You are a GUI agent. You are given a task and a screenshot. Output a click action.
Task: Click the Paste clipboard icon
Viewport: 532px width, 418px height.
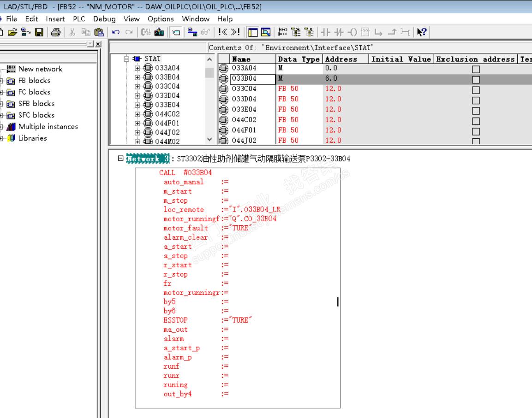[x=99, y=32]
